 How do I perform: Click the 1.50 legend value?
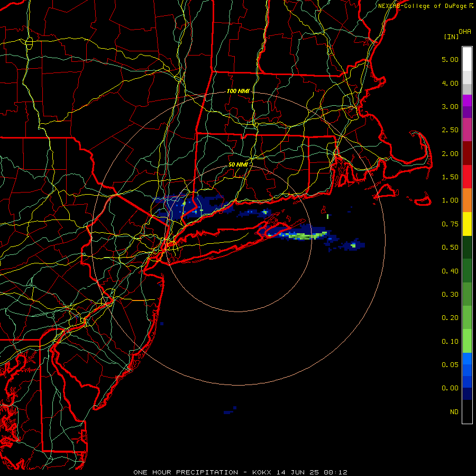(x=450, y=177)
